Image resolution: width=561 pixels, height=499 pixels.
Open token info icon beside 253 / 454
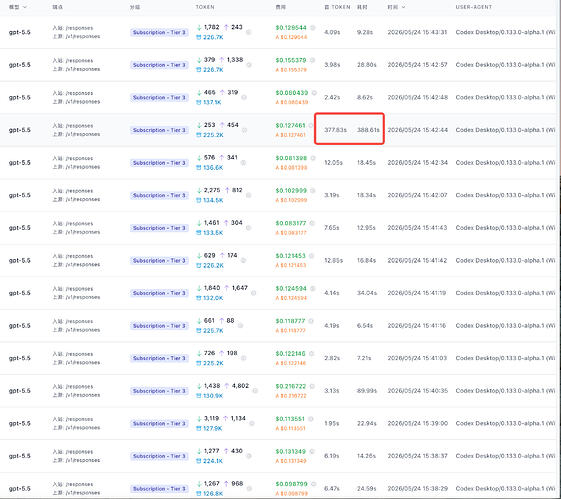(x=244, y=130)
